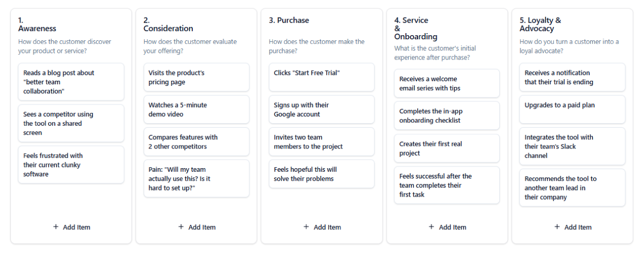Click "Signs up with their Google account" card

(x=321, y=109)
